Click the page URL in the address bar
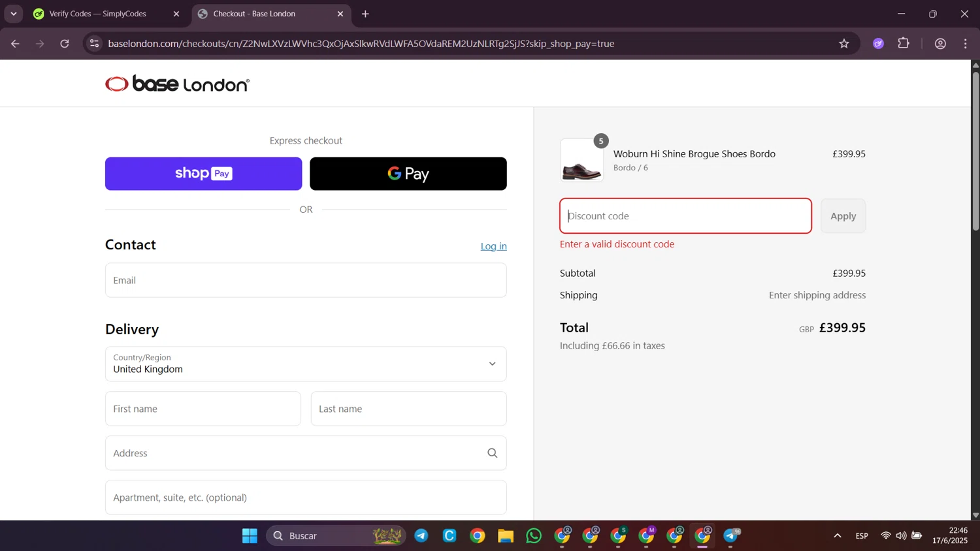This screenshot has height=551, width=980. 361,44
